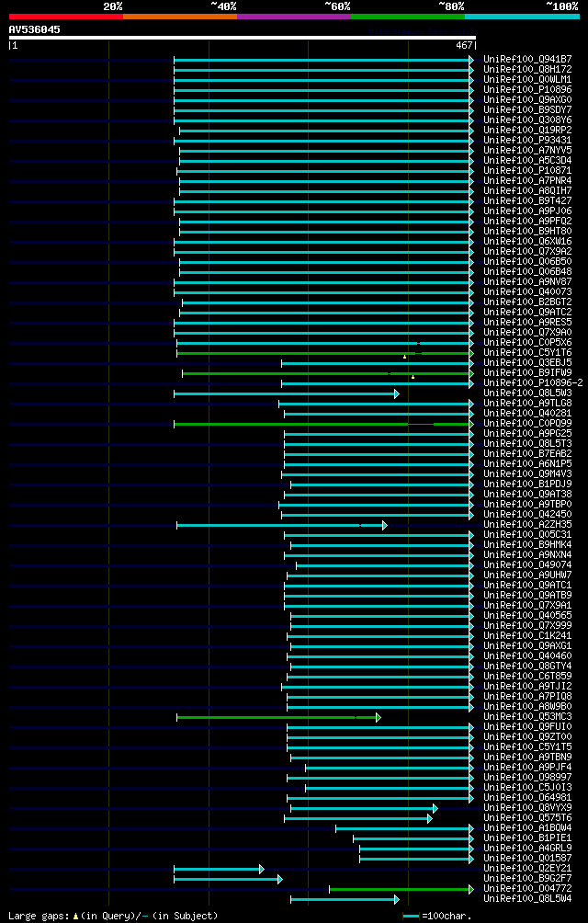Screen dimensions: 588x923
Task: Select the UniRef100_Q9M4V3 label
Action: point(527,473)
